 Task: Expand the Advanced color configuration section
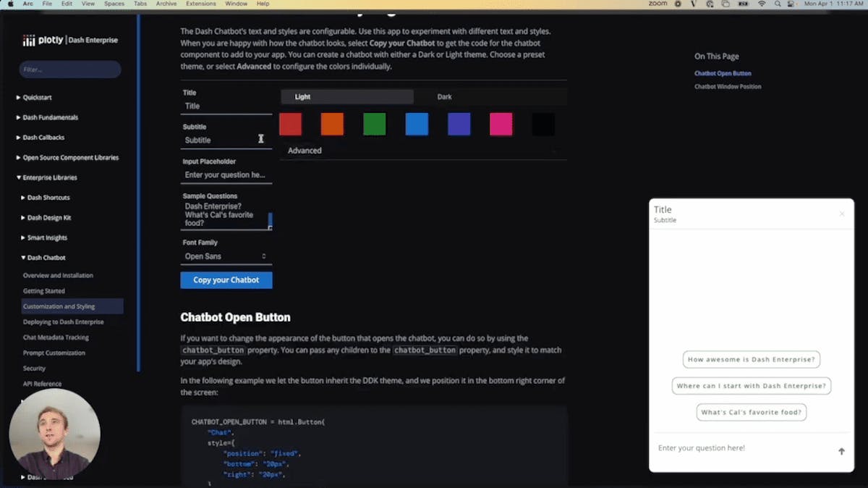[304, 151]
